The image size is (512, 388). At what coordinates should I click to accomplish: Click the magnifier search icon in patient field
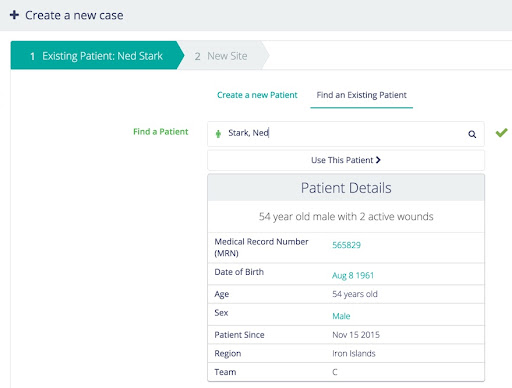(x=472, y=134)
